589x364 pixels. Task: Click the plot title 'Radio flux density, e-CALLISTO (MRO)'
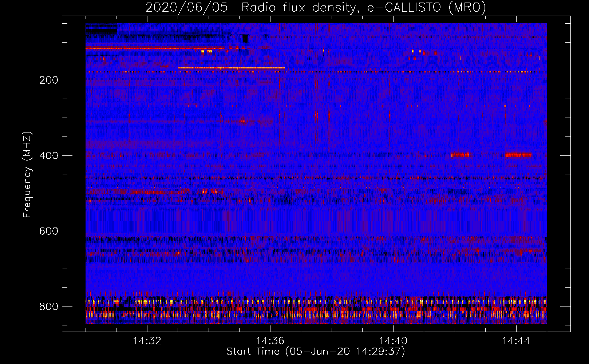tap(364, 7)
